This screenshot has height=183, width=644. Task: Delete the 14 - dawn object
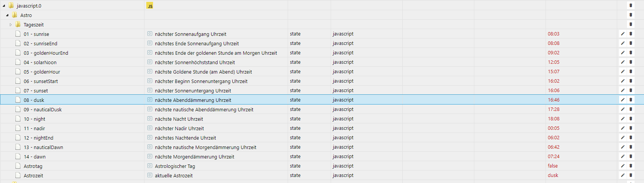[x=631, y=156]
